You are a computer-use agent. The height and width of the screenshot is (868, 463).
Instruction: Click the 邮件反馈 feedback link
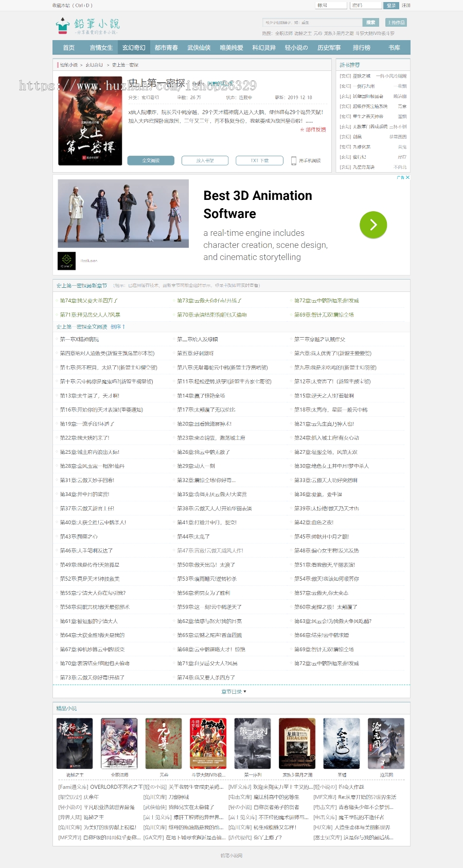click(313, 130)
